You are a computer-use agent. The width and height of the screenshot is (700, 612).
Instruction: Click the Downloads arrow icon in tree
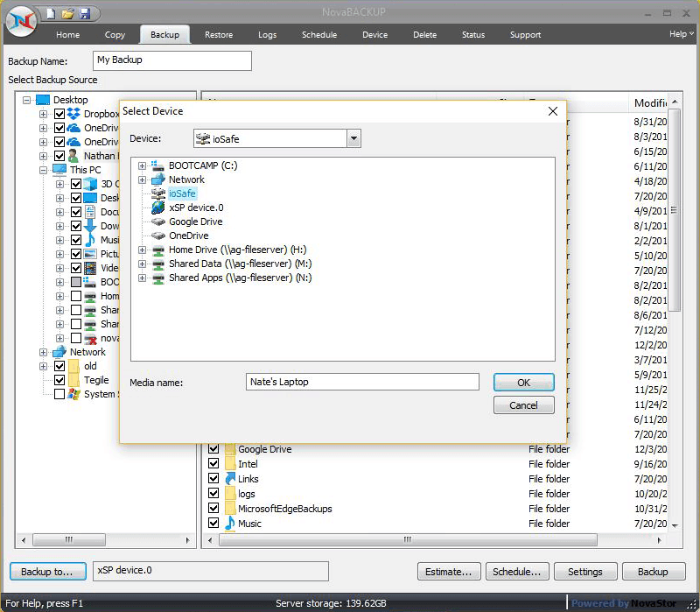tap(90, 226)
